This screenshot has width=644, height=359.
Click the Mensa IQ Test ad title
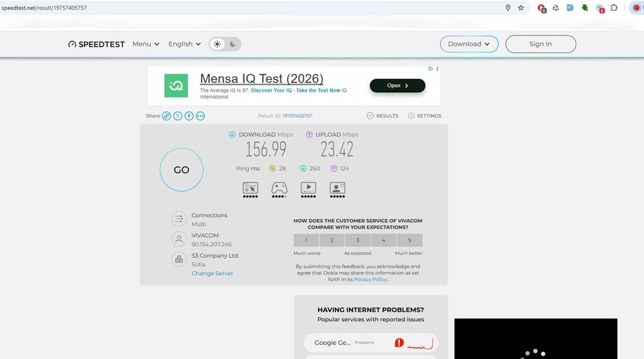coord(261,79)
